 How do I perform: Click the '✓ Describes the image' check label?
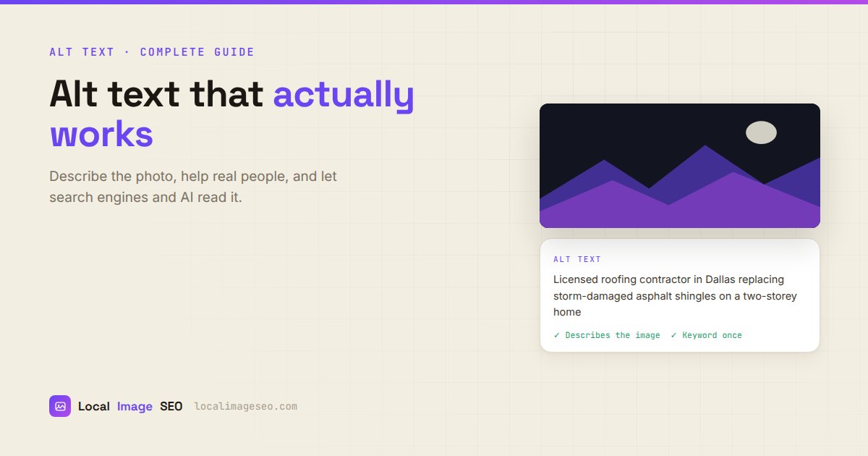tap(607, 335)
